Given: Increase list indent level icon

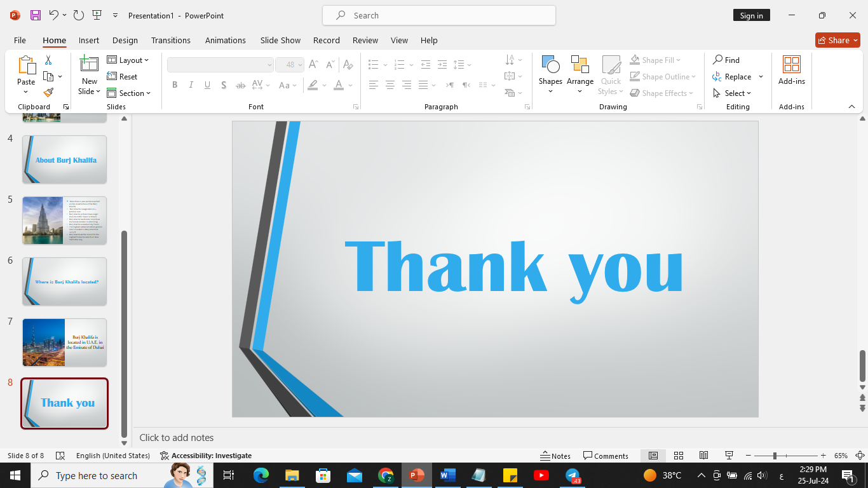Looking at the screenshot, I should click(x=442, y=65).
